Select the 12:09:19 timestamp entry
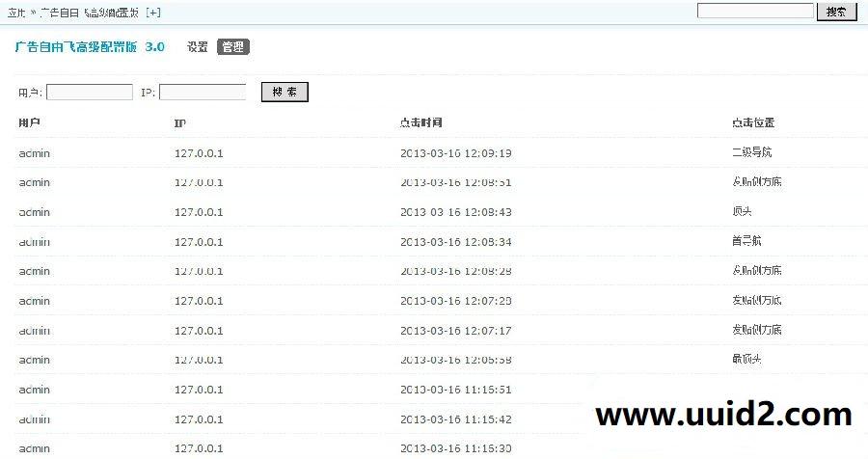Image resolution: width=868 pixels, height=459 pixels. (x=456, y=153)
